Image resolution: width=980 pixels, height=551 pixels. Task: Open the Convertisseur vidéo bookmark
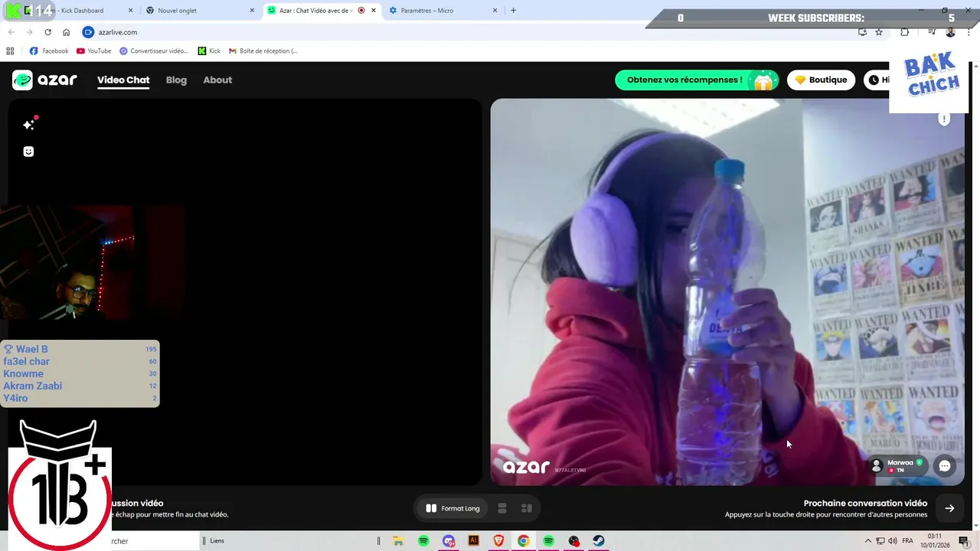click(154, 51)
